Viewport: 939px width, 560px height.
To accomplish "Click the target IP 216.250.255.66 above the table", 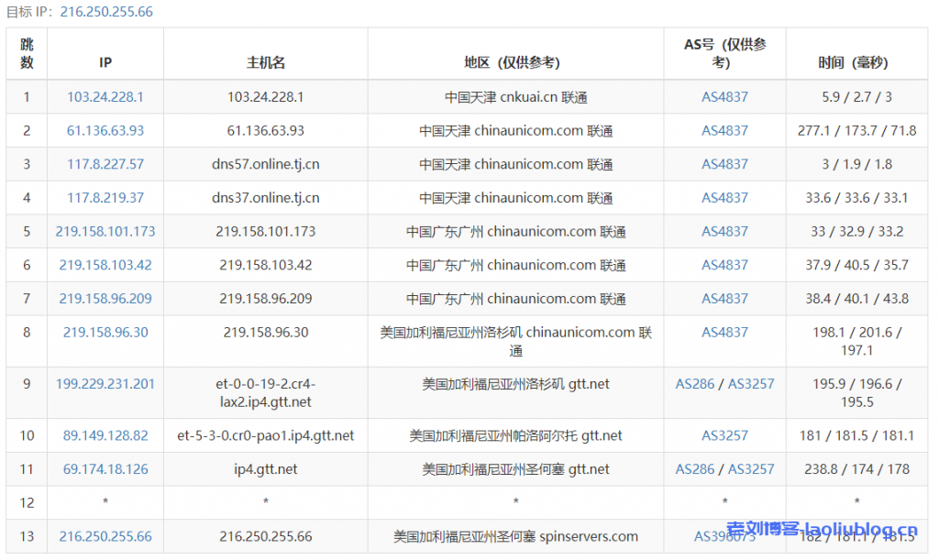I will [105, 12].
